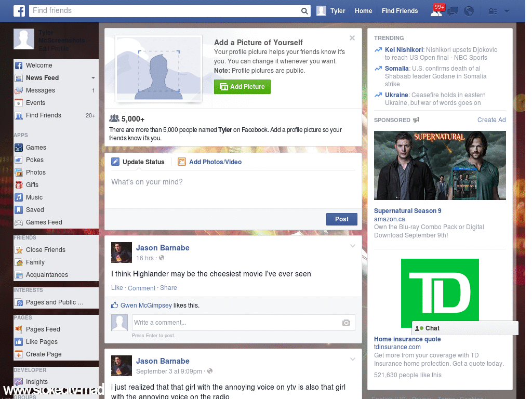Click the Like Pages thumbs-up icon
This screenshot has width=532, height=399.
pos(19,342)
